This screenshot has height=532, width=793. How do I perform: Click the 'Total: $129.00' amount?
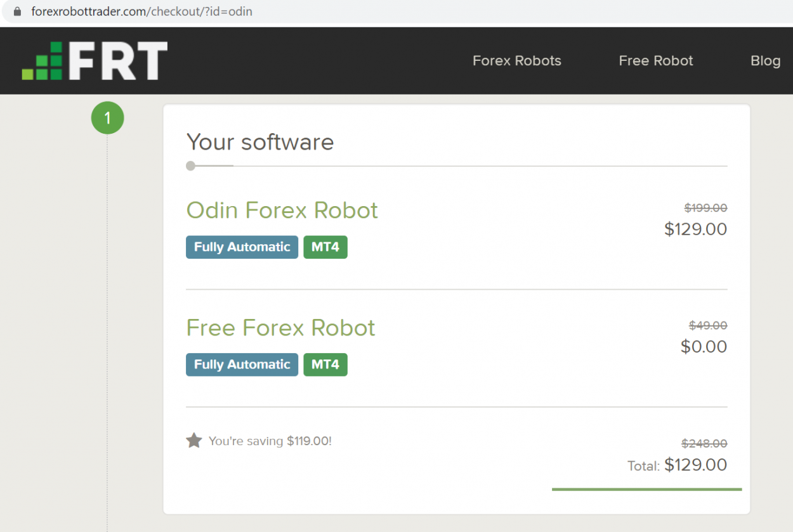(678, 465)
